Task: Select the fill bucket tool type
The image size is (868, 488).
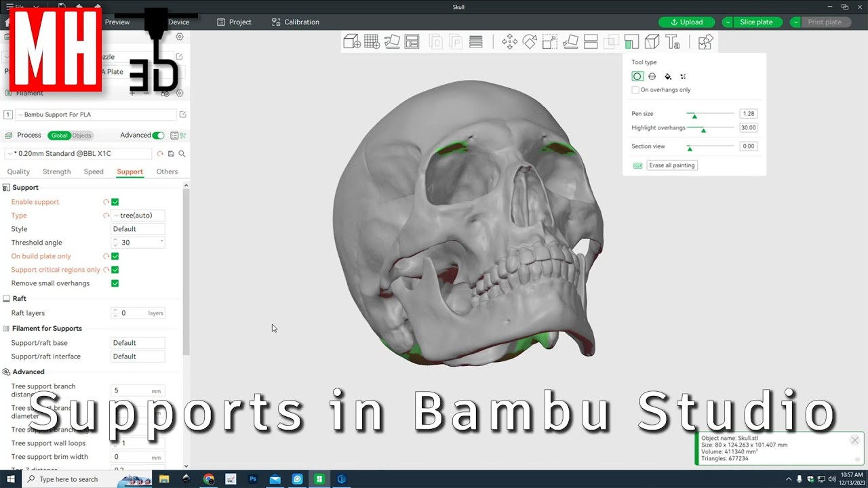Action: click(668, 77)
